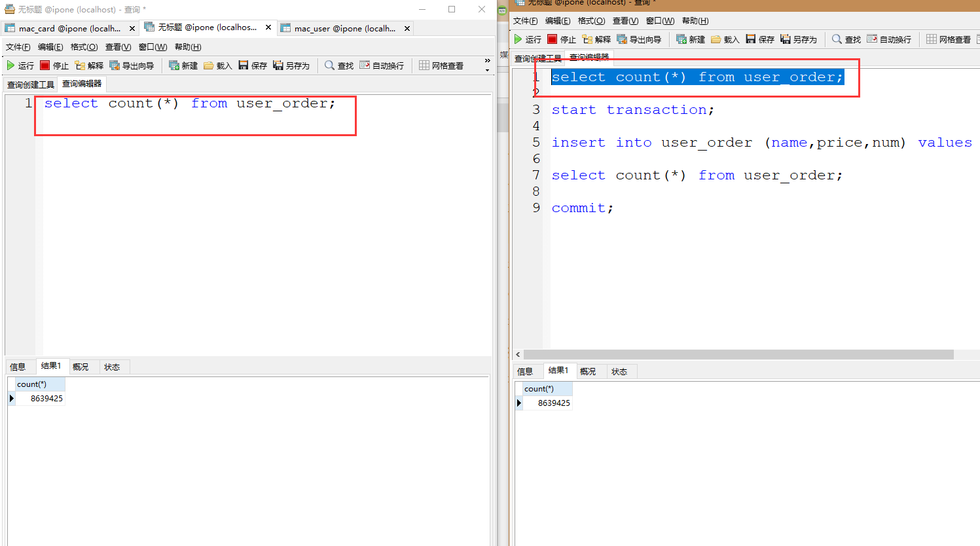This screenshot has height=546, width=980.
Task: Select 8639425 cell in left results
Action: (x=40, y=398)
